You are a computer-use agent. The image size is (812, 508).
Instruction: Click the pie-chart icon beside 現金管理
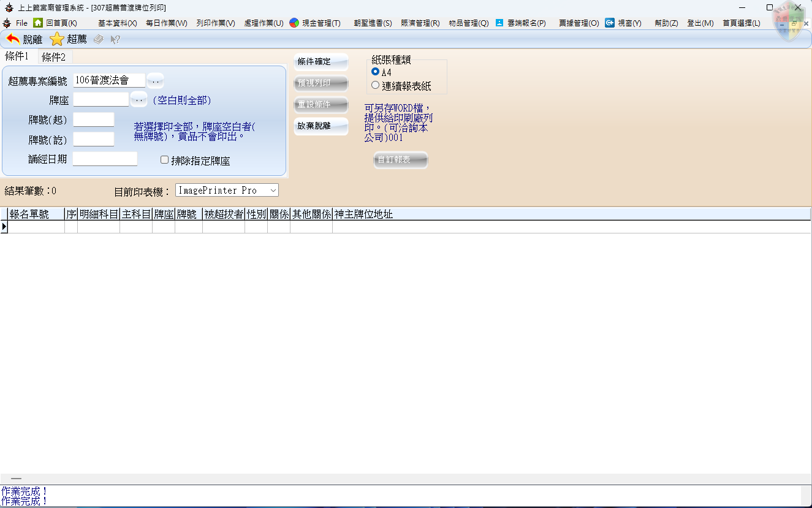point(294,23)
